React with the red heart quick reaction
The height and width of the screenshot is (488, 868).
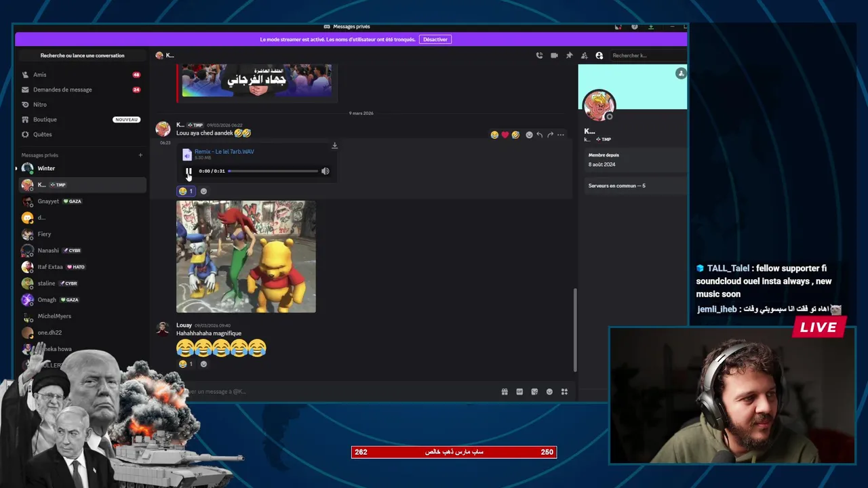coord(505,135)
